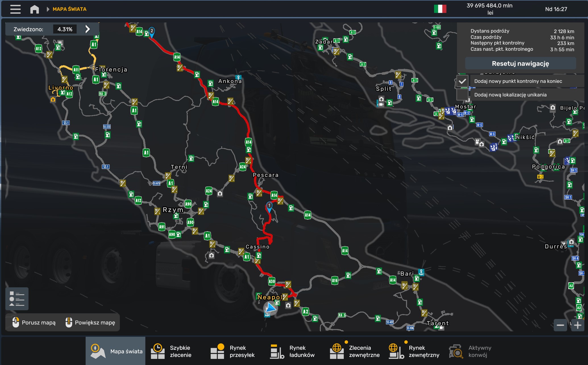Click the Livorno city label
The width and height of the screenshot is (588, 365).
(x=61, y=88)
